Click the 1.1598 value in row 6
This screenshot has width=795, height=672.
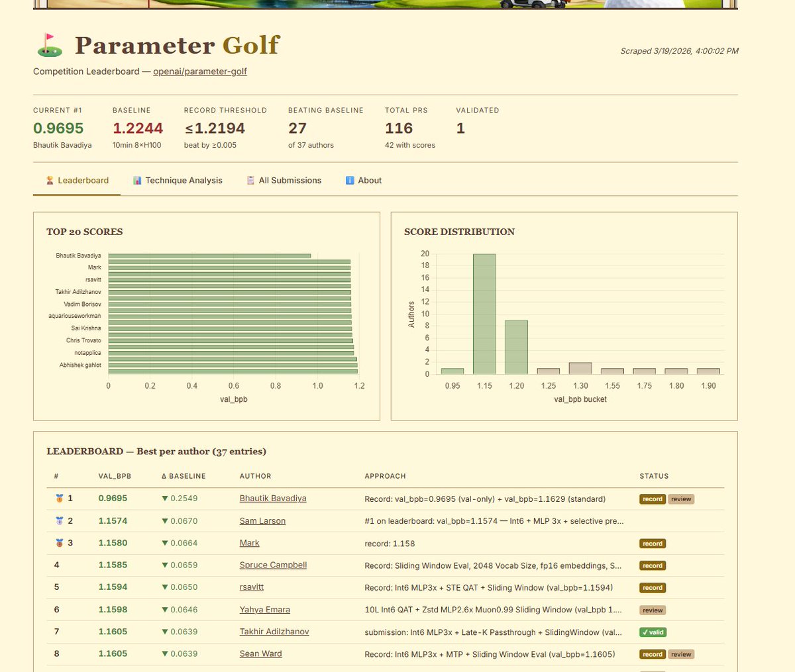coord(113,610)
